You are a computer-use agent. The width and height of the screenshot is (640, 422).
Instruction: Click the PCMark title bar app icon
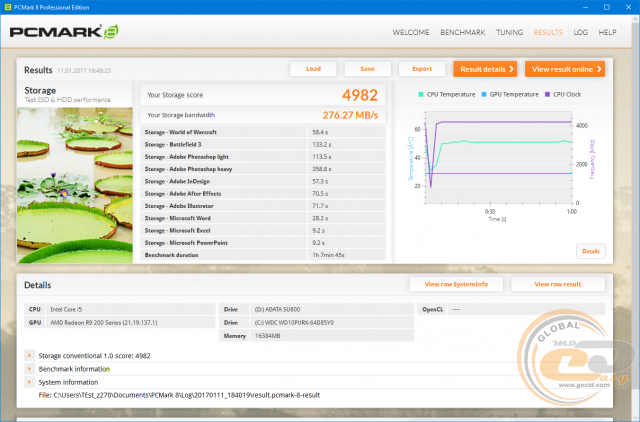coord(8,7)
